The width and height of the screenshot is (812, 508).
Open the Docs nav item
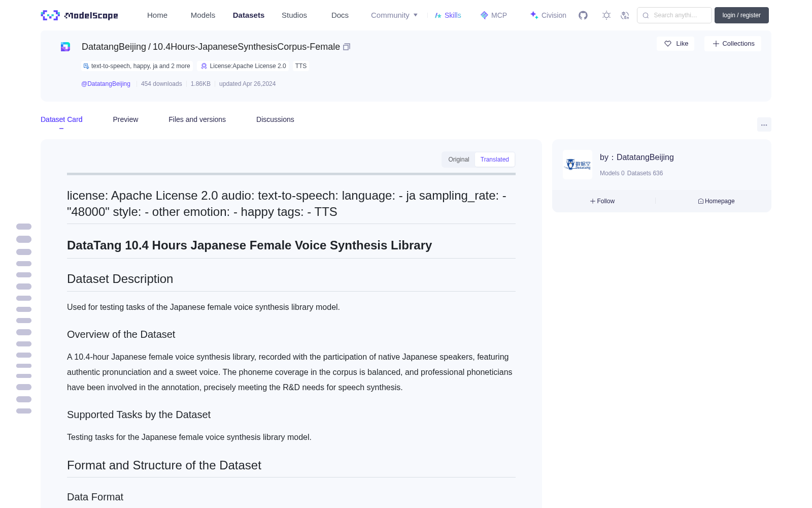(340, 15)
